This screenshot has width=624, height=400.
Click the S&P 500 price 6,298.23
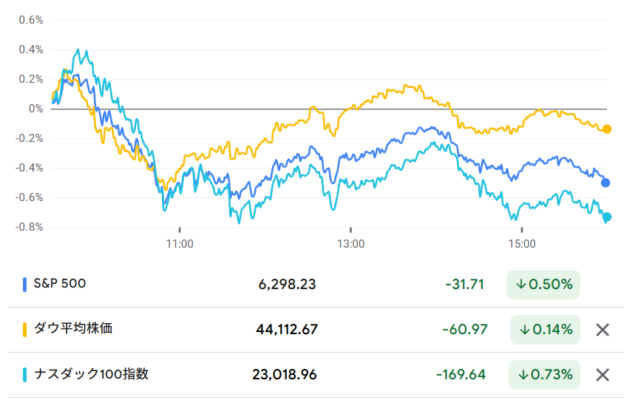pos(287,285)
